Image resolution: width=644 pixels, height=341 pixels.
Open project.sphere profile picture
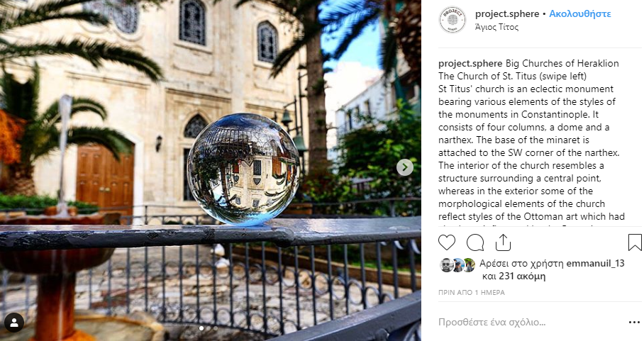click(453, 19)
